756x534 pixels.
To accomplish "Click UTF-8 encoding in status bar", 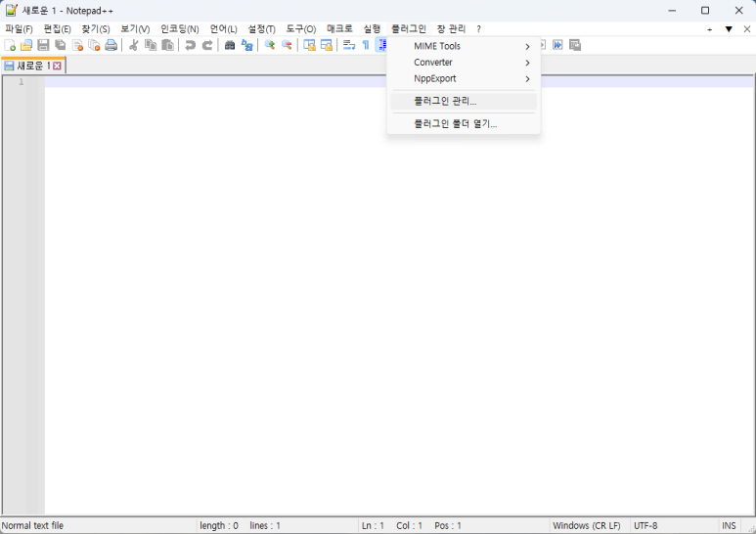I will (645, 525).
